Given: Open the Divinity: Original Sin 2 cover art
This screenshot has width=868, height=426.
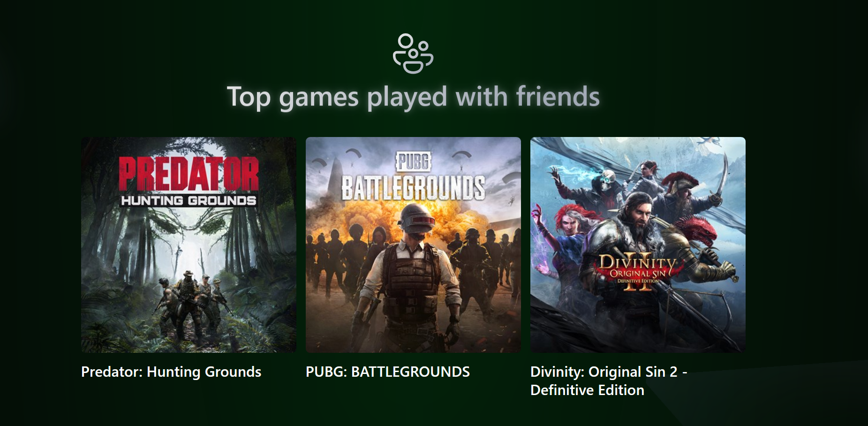Looking at the screenshot, I should 638,244.
